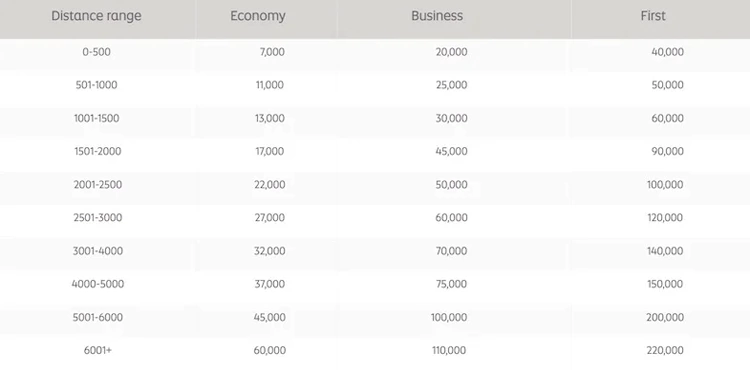Click the Distance range column header
Viewport: 750px width, 370px height.
[x=96, y=16]
